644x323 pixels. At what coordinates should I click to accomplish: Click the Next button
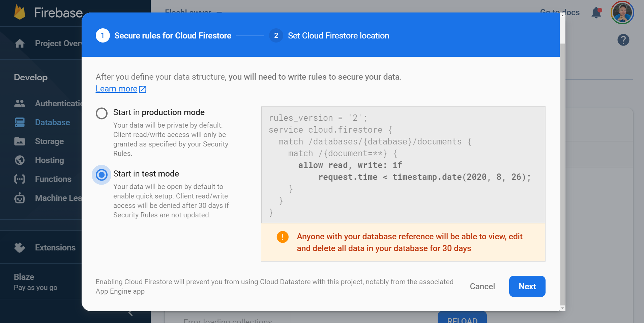coord(527,286)
